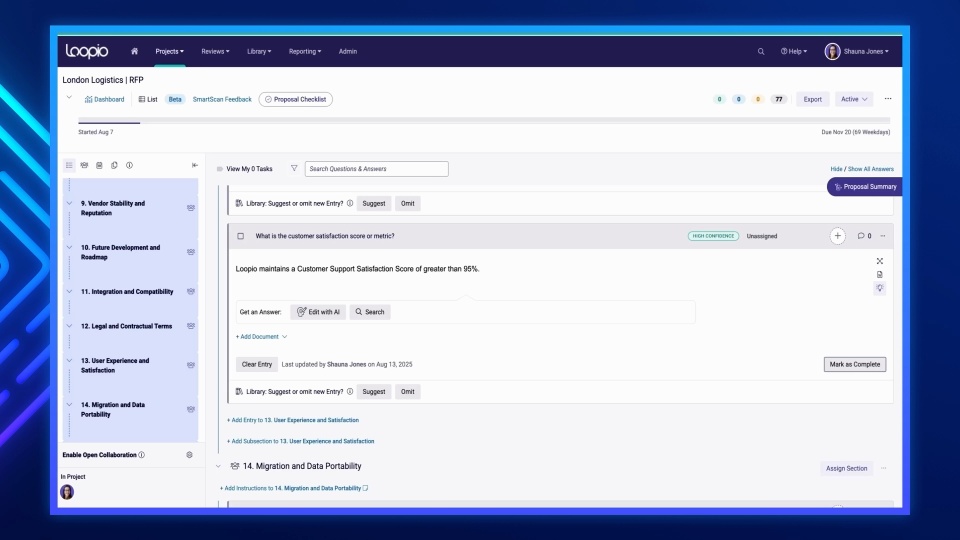Click info icon next to Enable Open Collaboration

tap(141, 455)
